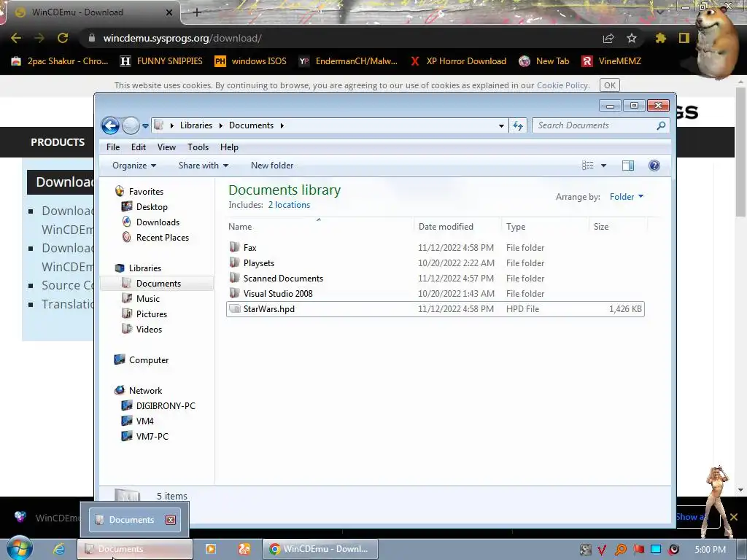Refresh the Documents folder view

(x=518, y=125)
